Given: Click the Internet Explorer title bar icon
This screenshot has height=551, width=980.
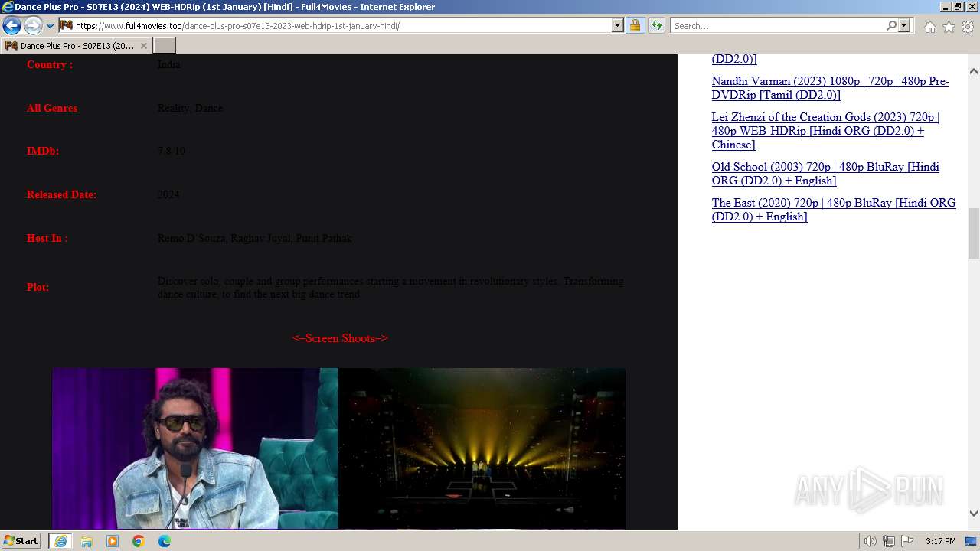Looking at the screenshot, I should [x=8, y=7].
